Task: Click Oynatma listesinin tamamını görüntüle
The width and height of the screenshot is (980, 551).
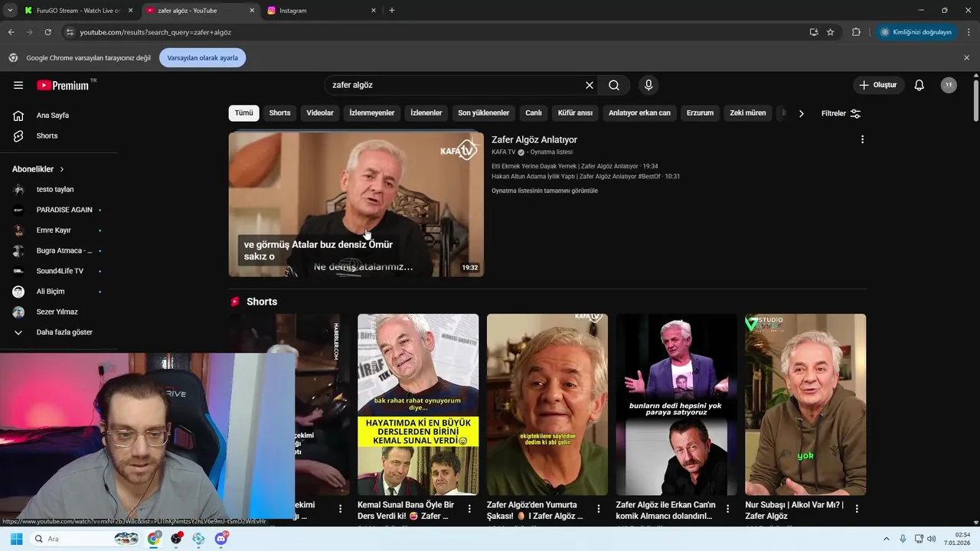Action: [x=544, y=191]
